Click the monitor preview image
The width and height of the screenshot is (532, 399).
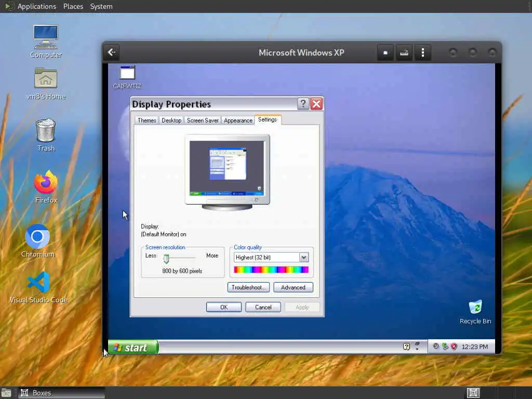[x=227, y=172]
